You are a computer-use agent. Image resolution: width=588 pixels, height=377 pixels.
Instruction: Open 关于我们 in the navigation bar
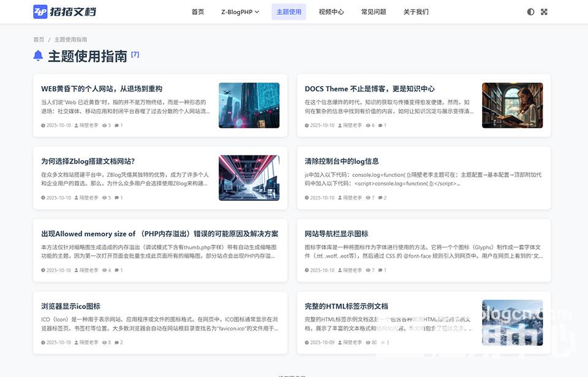[416, 11]
